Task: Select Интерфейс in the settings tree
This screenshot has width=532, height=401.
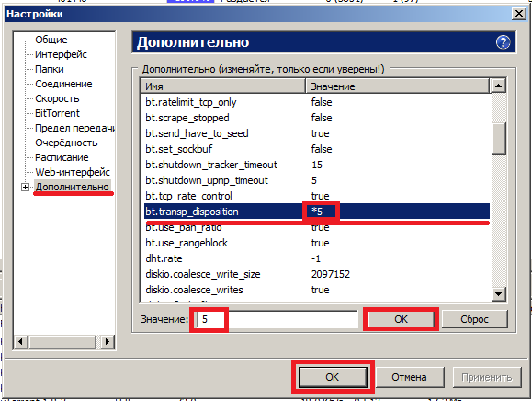Action: pyautogui.click(x=61, y=54)
